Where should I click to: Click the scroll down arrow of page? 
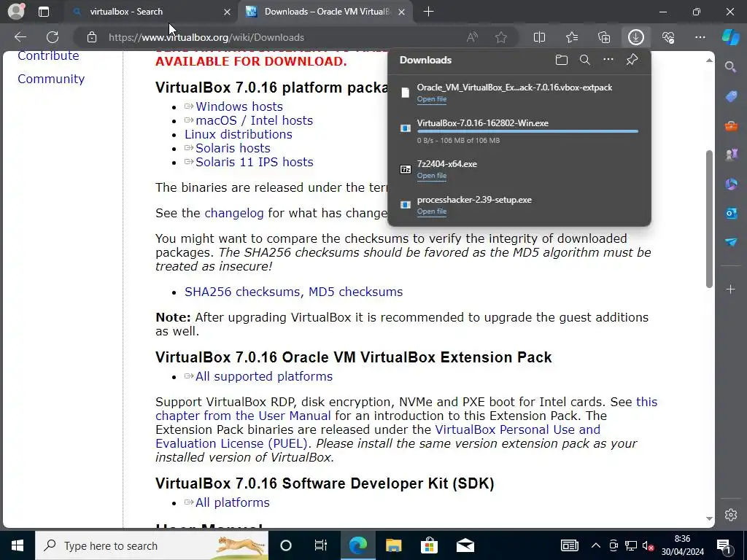coord(709,518)
